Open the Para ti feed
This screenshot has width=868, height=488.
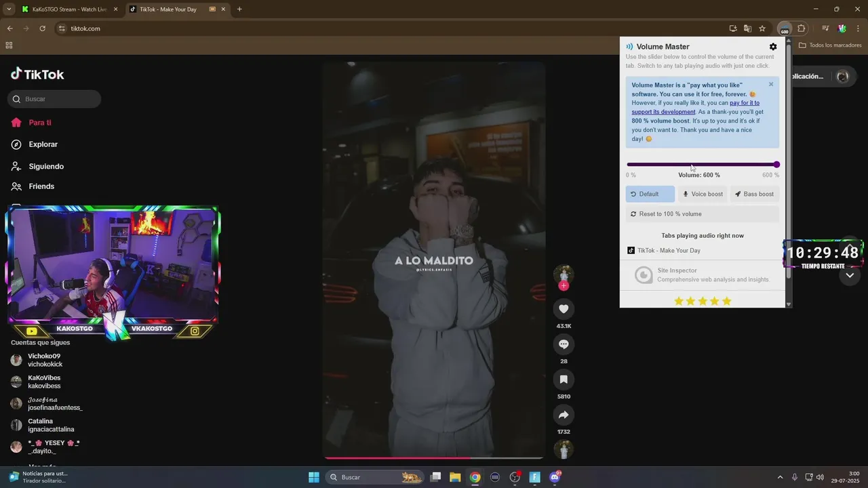[31, 123]
